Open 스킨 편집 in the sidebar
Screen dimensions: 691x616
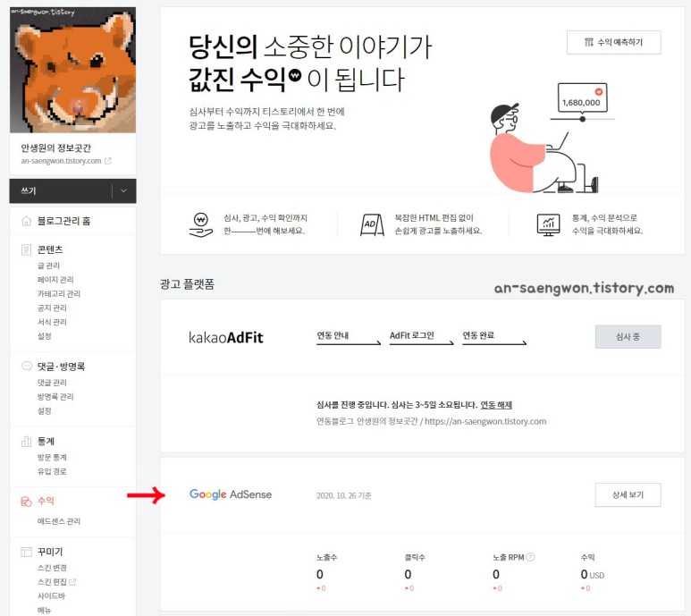pyautogui.click(x=52, y=582)
